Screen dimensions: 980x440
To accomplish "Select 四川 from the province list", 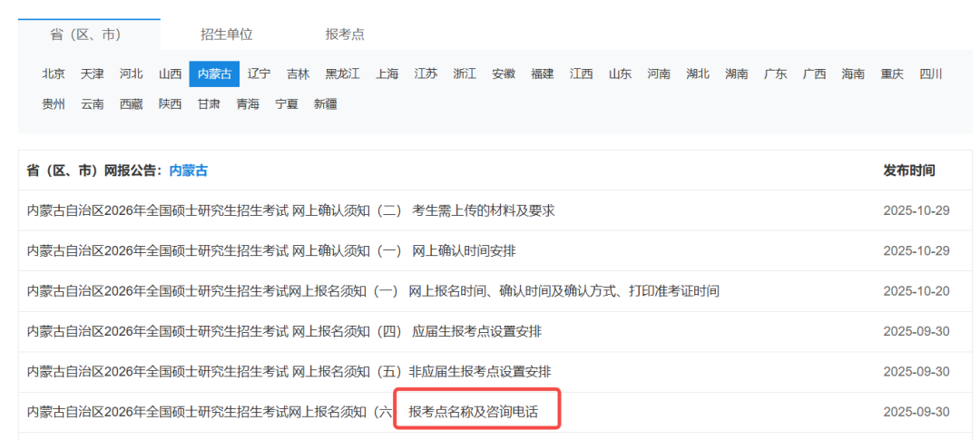I will pyautogui.click(x=930, y=74).
